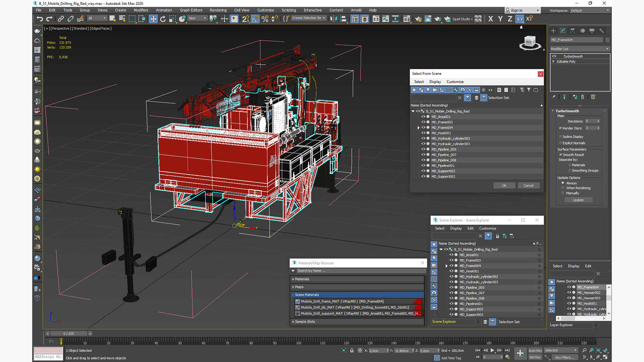
Task: Toggle Smooth Result checkbox
Action: [560, 155]
